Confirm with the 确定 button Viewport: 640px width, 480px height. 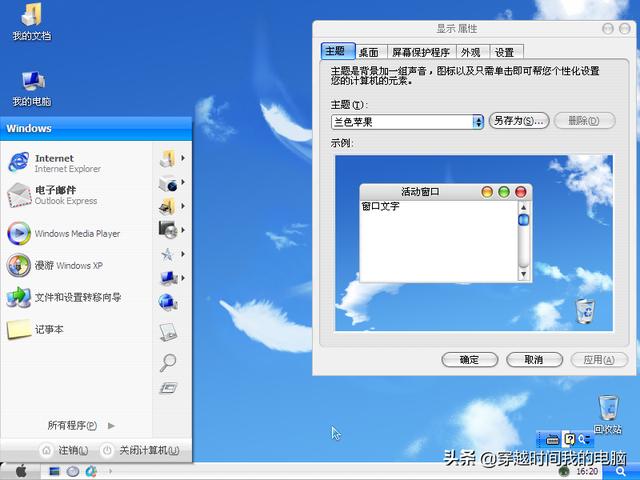tap(469, 360)
